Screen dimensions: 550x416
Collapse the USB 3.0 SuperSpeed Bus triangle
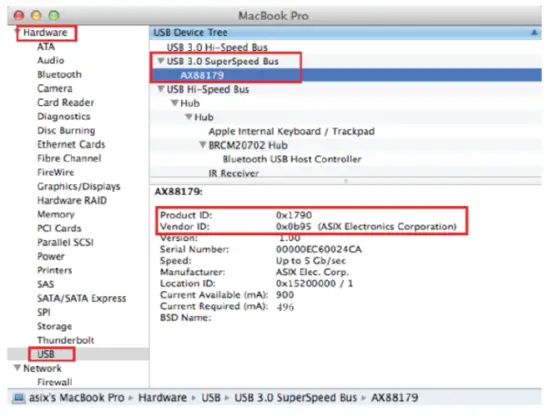[x=161, y=61]
